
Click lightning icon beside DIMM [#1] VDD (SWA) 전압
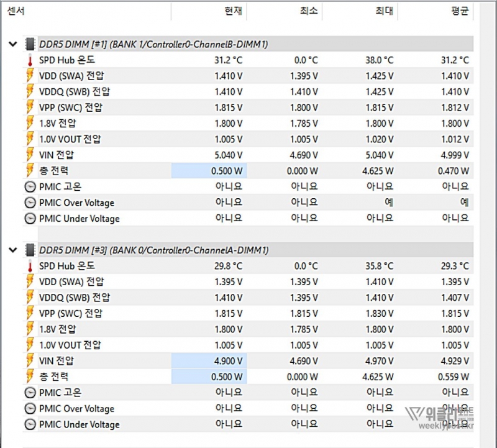point(30,76)
